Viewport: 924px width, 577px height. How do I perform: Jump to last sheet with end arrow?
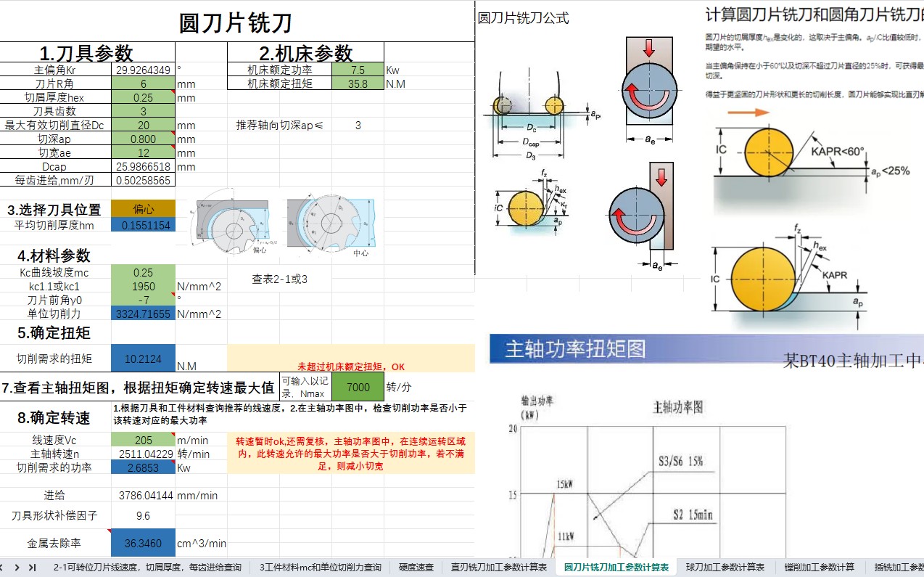32,567
